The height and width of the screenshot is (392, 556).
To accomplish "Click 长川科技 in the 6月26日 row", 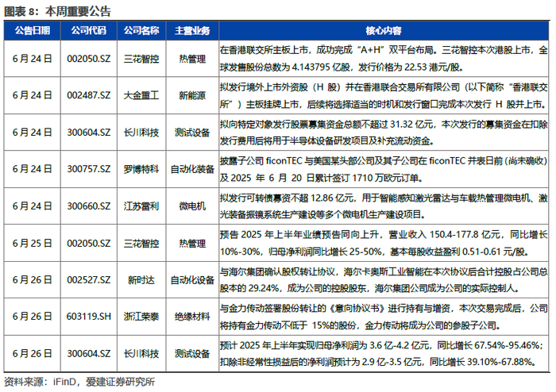I will click(x=141, y=353).
